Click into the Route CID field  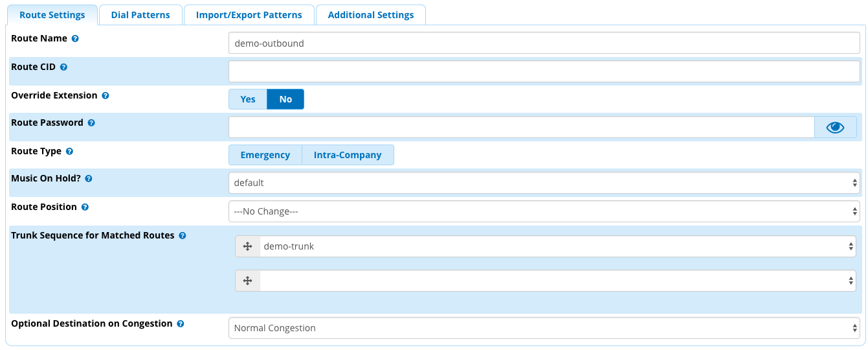pos(544,71)
